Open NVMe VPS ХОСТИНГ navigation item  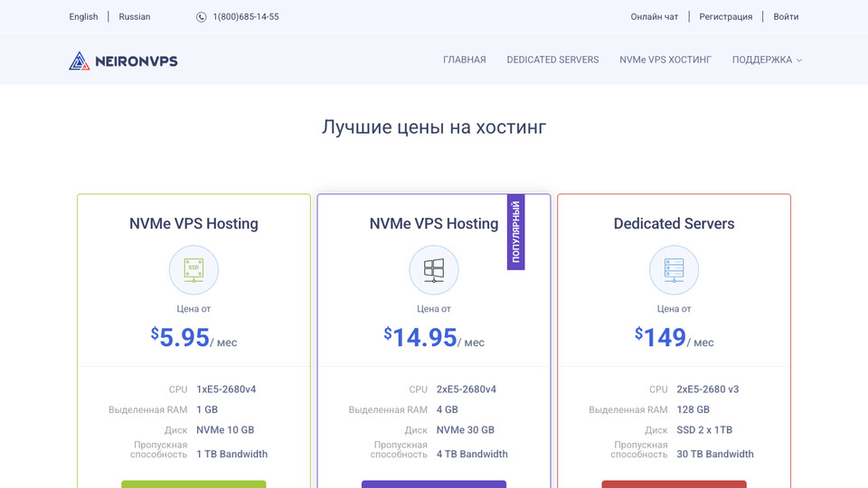[665, 61]
